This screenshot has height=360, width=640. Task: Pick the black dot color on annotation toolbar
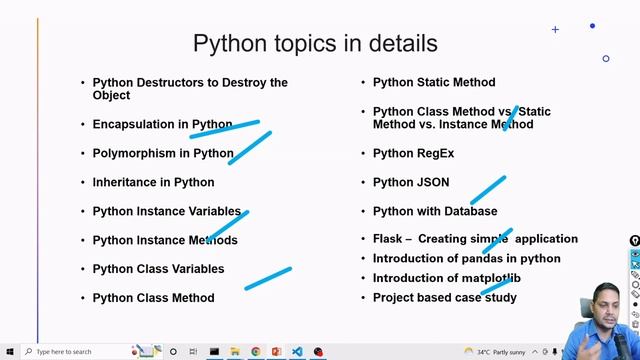tap(636, 304)
